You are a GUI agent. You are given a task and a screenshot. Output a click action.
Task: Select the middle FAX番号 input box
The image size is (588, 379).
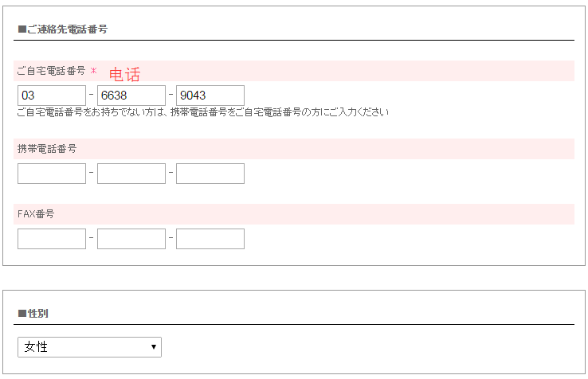[131, 239]
